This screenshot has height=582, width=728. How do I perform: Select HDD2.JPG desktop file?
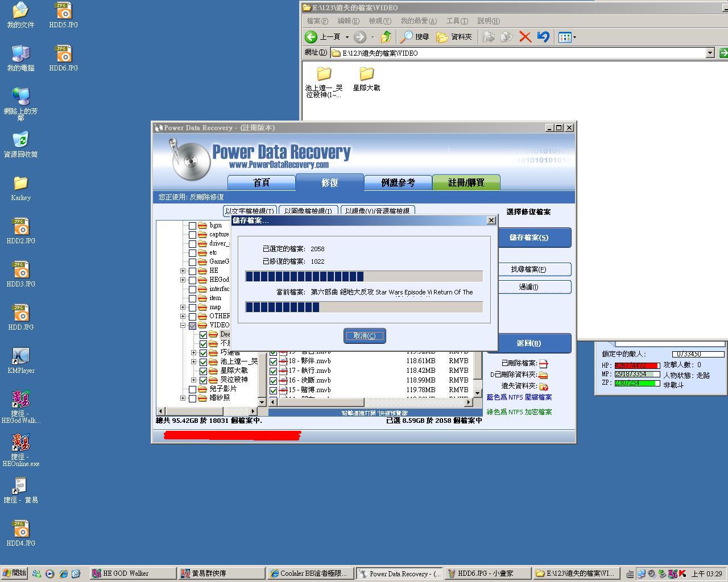click(21, 231)
